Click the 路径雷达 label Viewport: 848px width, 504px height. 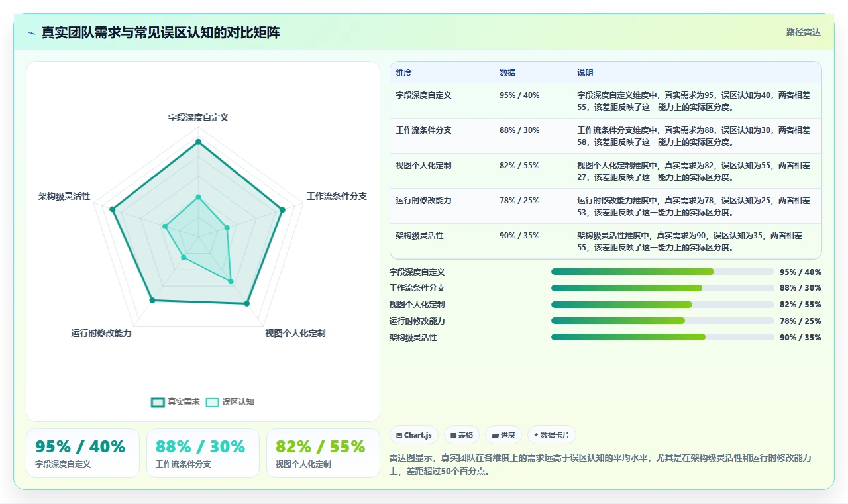coord(803,32)
